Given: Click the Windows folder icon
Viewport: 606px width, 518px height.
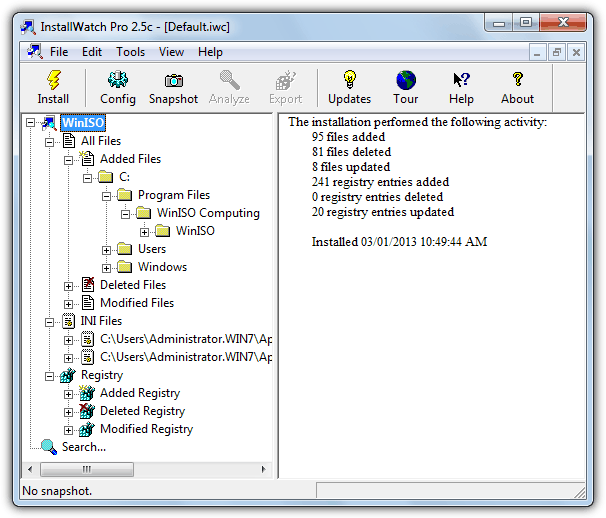Looking at the screenshot, I should [x=124, y=267].
